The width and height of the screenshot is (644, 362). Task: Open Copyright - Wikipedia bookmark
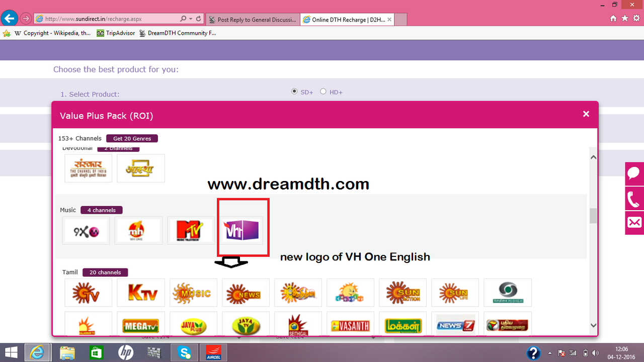(53, 33)
